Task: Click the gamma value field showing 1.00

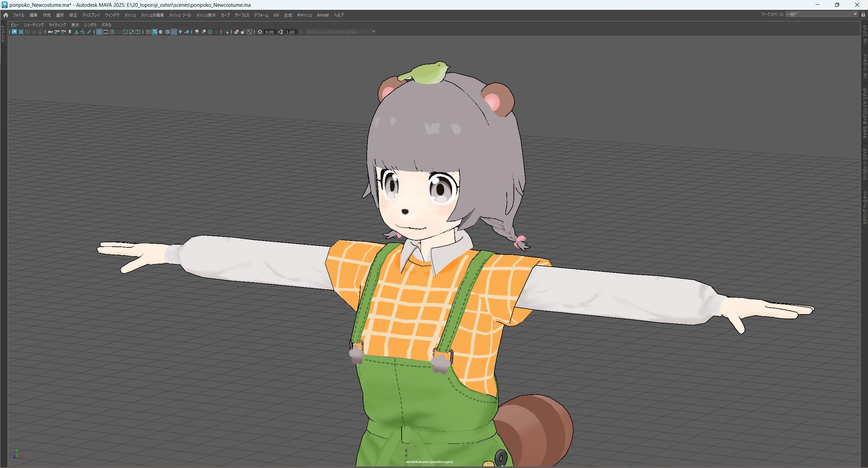Action: click(290, 32)
